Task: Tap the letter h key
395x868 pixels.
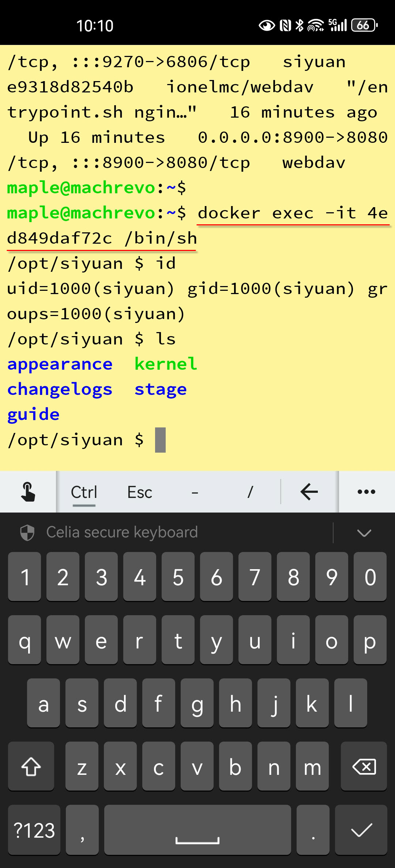Action: point(236,703)
